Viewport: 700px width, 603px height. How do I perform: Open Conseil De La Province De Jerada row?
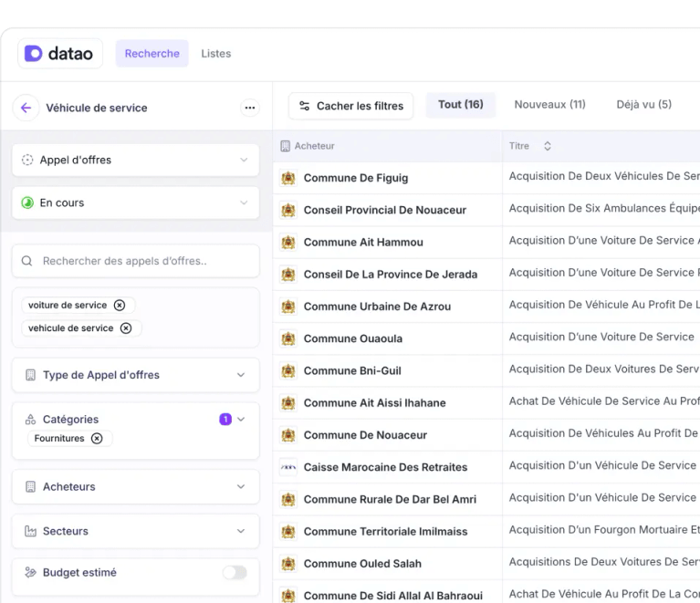(x=486, y=275)
